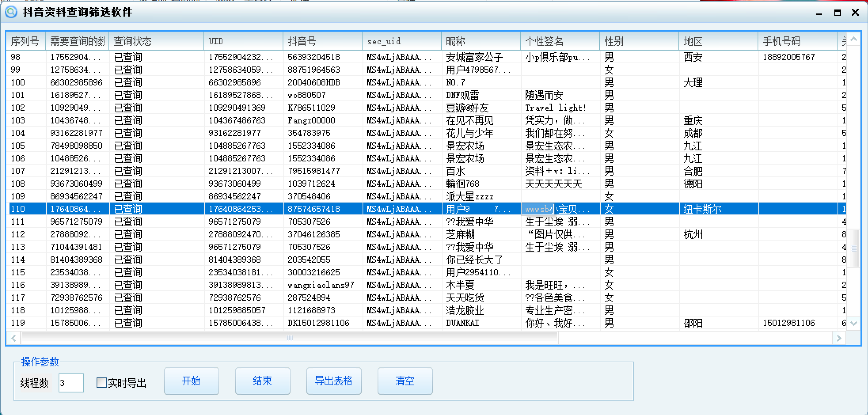Image resolution: width=868 pixels, height=415 pixels.
Task: Click the app magnifier icon in title bar
Action: (11, 12)
